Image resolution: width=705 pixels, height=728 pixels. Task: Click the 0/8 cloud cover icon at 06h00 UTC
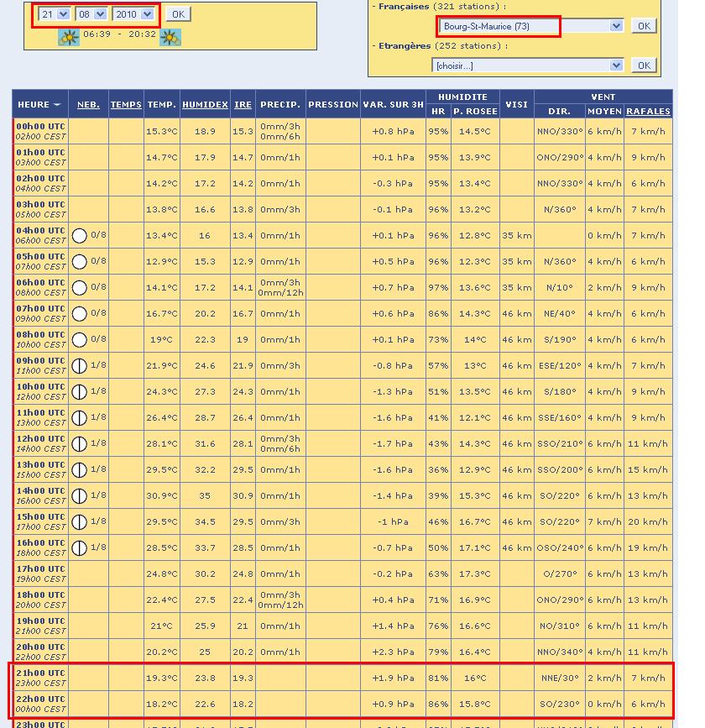coord(80,288)
